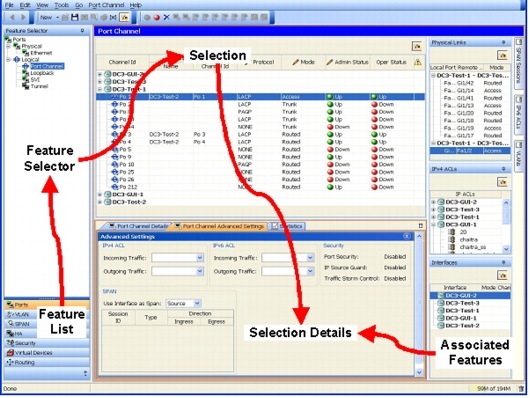530x398 pixels.
Task: Click the maximize icon on the details pane
Action: tap(420, 226)
